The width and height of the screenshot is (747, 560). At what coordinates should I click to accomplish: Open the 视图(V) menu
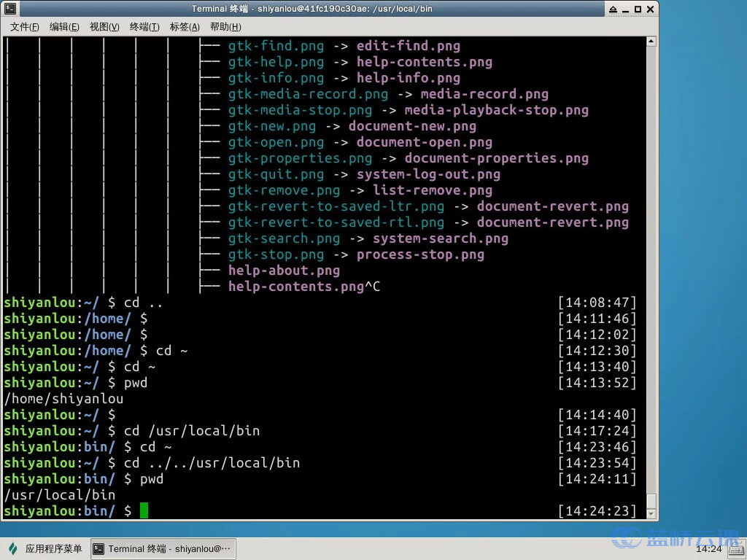tap(104, 27)
